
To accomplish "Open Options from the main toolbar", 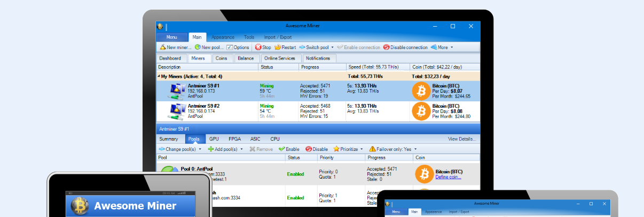I will pyautogui.click(x=238, y=47).
